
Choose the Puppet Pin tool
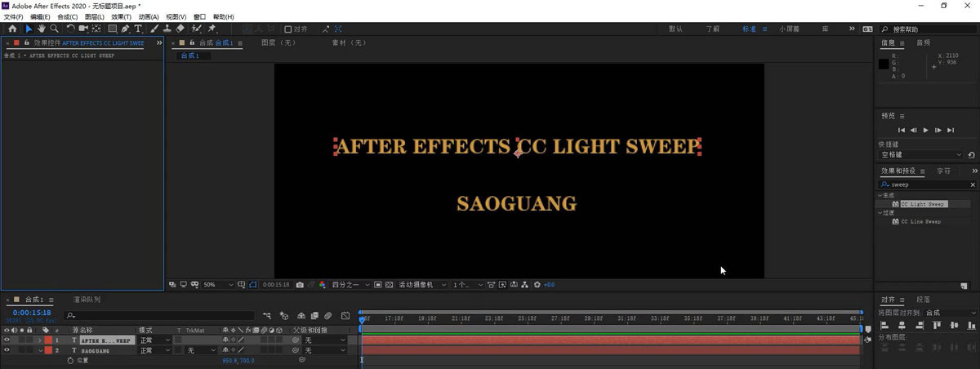tap(211, 29)
